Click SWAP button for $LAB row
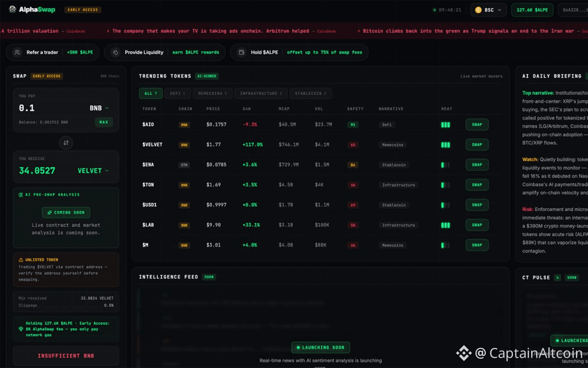588x368 pixels. tap(477, 225)
